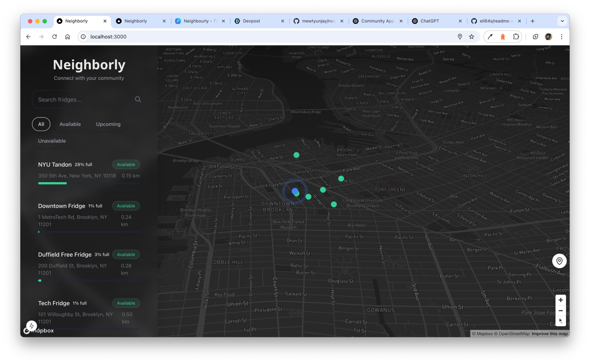Select the Unavailable filter chip
The width and height of the screenshot is (590, 364).
[52, 141]
